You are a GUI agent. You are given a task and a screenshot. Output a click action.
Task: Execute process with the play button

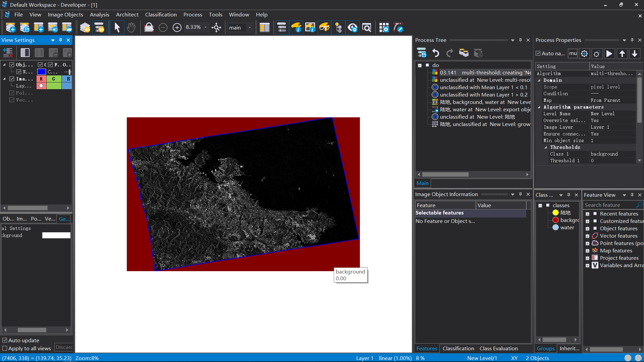tap(609, 54)
